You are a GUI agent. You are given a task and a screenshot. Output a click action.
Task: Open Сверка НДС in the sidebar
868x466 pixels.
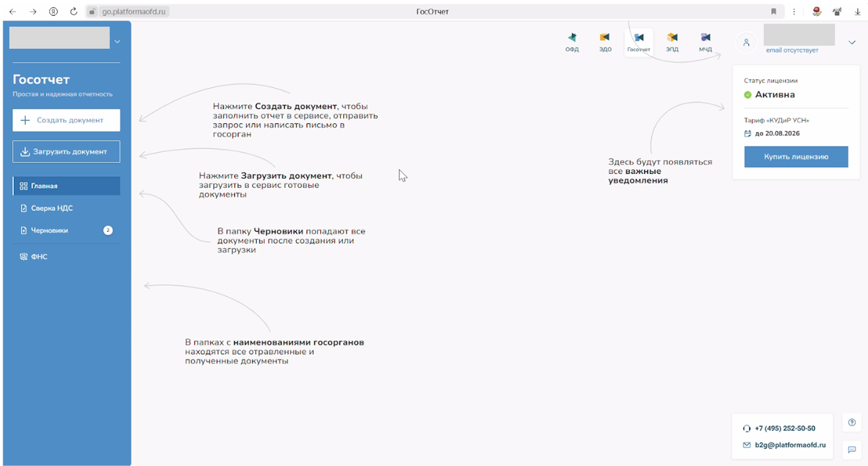(x=52, y=208)
